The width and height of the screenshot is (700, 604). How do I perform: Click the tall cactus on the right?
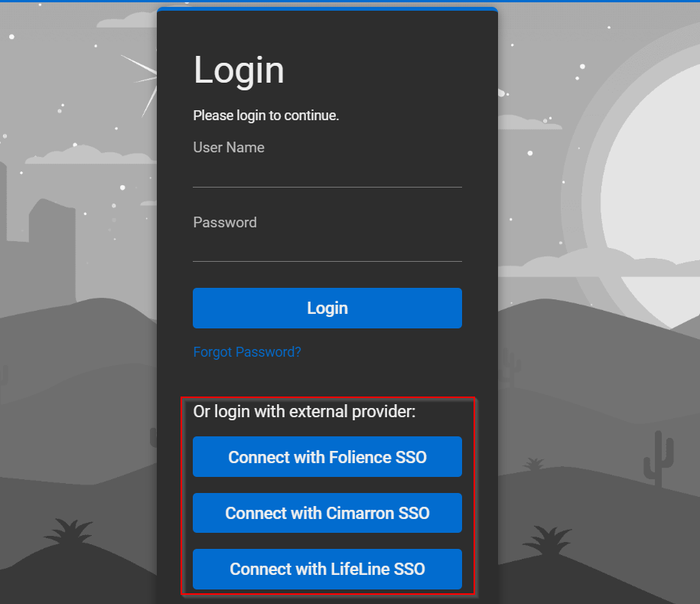658,459
